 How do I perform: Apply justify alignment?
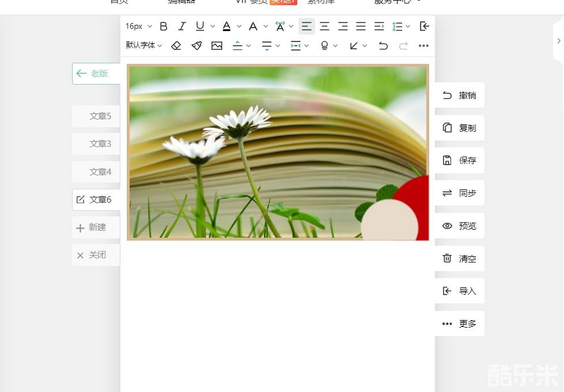tap(361, 26)
